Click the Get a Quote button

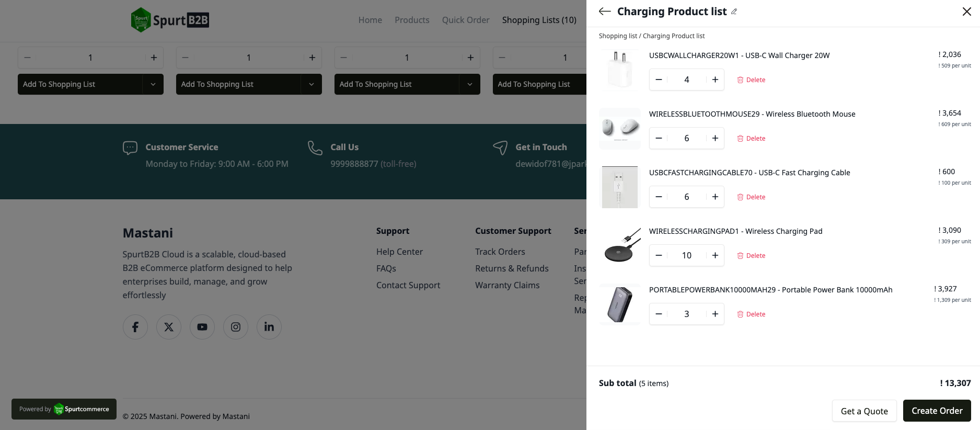coord(864,411)
